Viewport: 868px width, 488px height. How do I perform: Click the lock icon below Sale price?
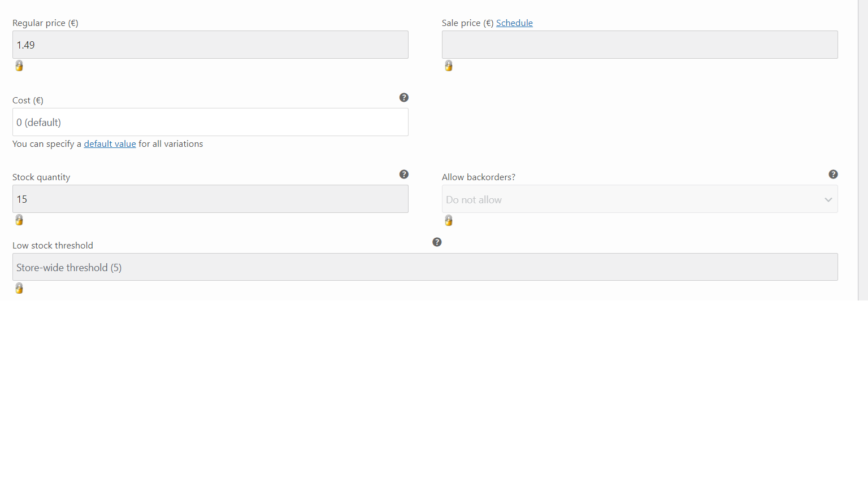point(449,66)
